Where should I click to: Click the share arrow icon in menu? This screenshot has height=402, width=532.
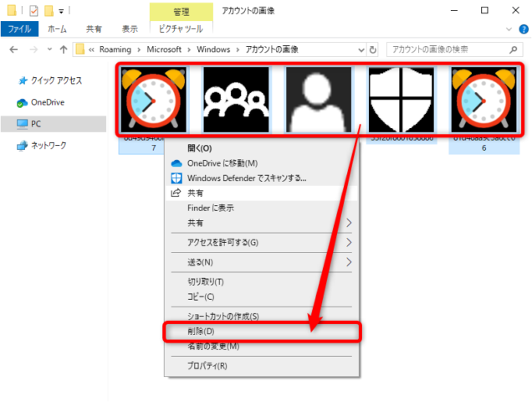tap(176, 193)
